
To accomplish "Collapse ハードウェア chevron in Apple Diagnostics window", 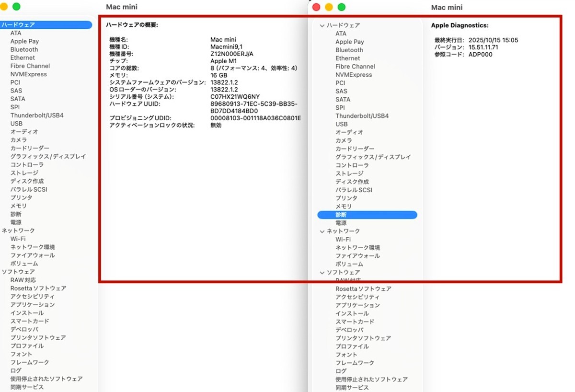I will coord(322,25).
